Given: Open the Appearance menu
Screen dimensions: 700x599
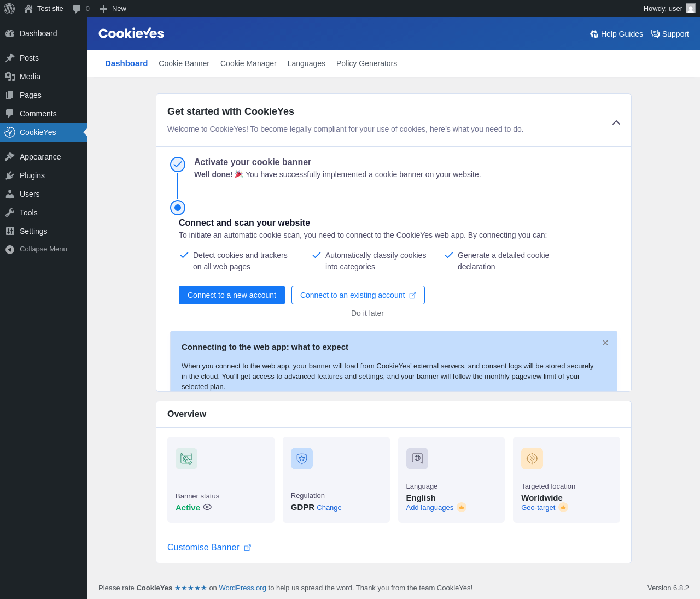Looking at the screenshot, I should coord(44,157).
